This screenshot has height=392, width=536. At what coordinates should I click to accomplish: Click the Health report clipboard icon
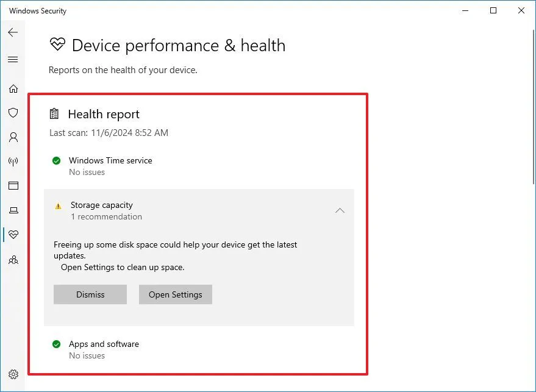pos(54,114)
